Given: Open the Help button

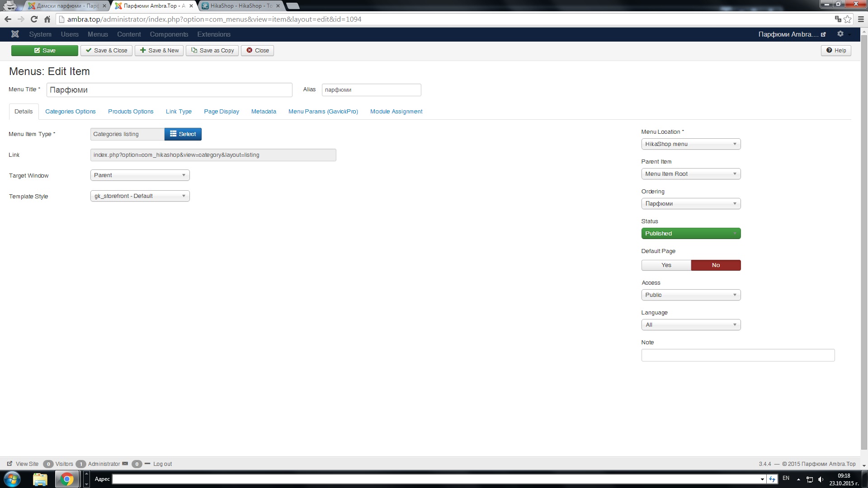Looking at the screenshot, I should [x=836, y=51].
